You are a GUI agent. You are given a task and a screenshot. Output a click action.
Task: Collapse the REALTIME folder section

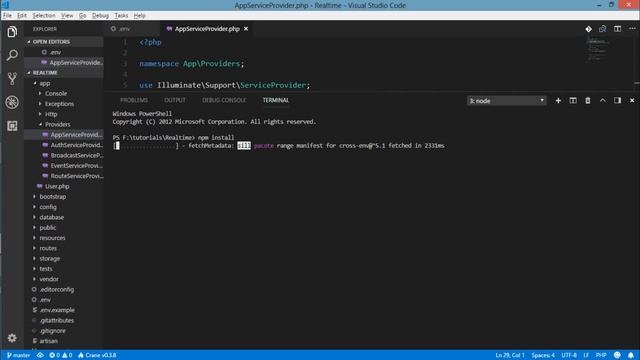coord(64,73)
